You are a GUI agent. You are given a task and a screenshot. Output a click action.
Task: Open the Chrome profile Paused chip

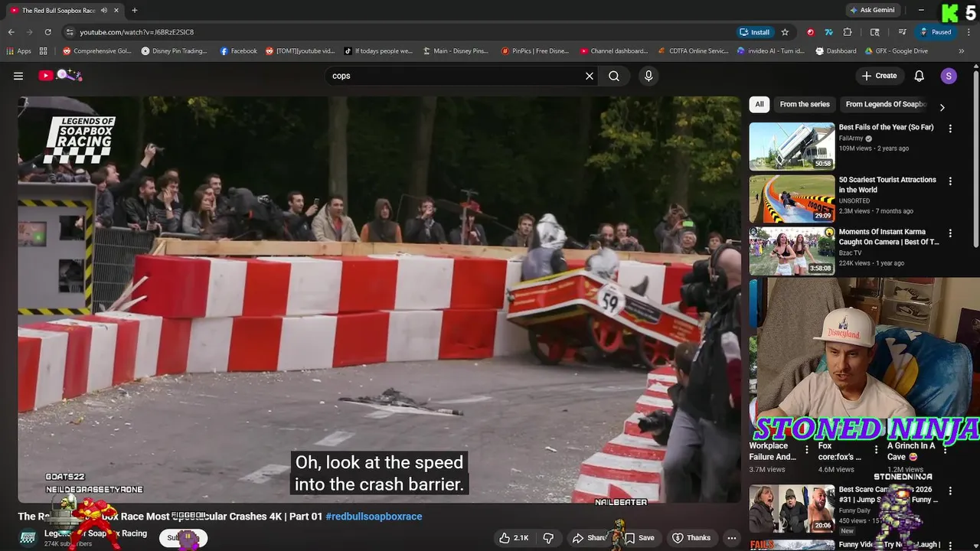pyautogui.click(x=936, y=32)
